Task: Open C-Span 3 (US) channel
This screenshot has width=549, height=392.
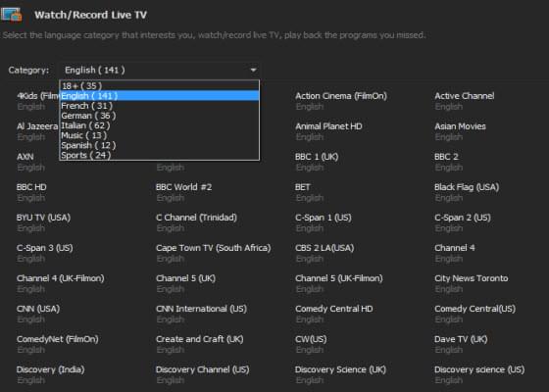Action: click(x=44, y=248)
